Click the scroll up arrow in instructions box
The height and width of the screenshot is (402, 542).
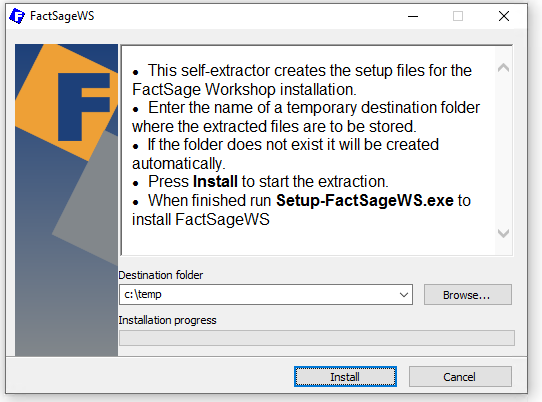click(503, 68)
